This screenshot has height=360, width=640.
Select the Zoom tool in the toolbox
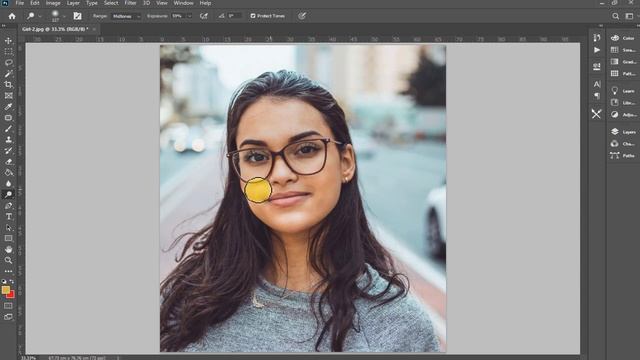click(8, 260)
